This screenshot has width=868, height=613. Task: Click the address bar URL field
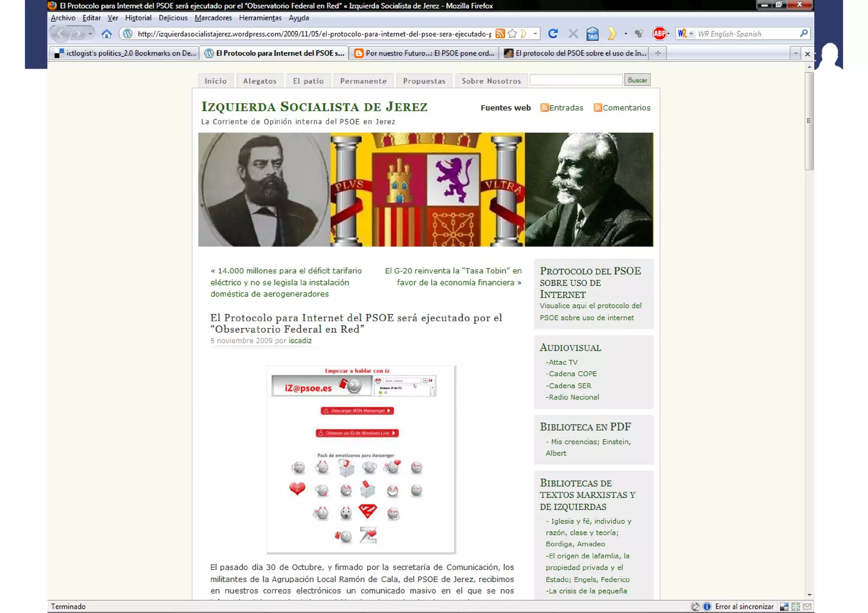coord(314,34)
